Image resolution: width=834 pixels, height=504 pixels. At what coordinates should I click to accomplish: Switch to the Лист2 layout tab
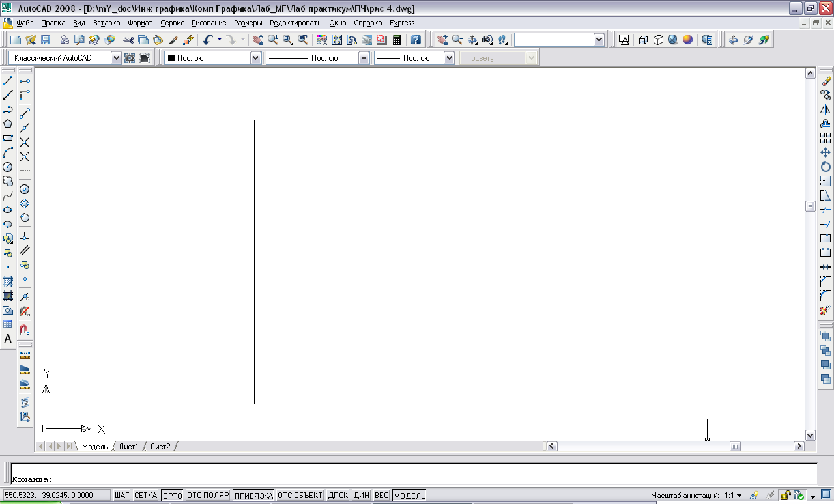click(x=160, y=447)
